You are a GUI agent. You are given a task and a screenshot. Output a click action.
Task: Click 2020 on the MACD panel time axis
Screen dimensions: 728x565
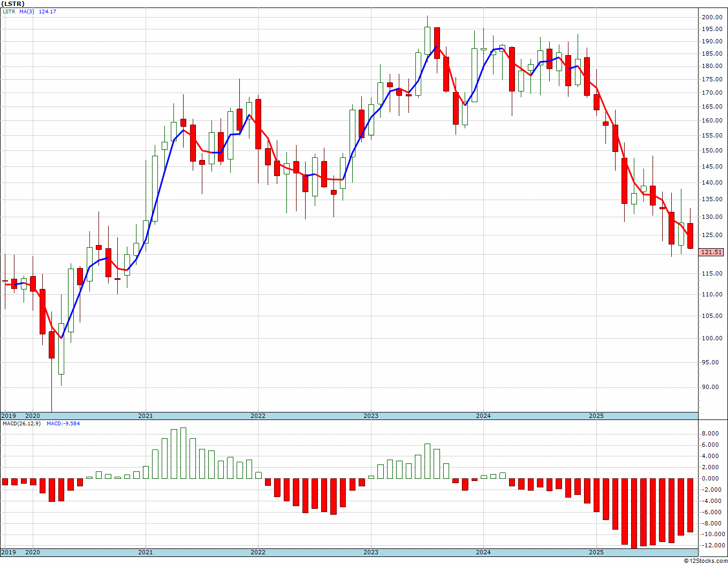[x=33, y=552]
